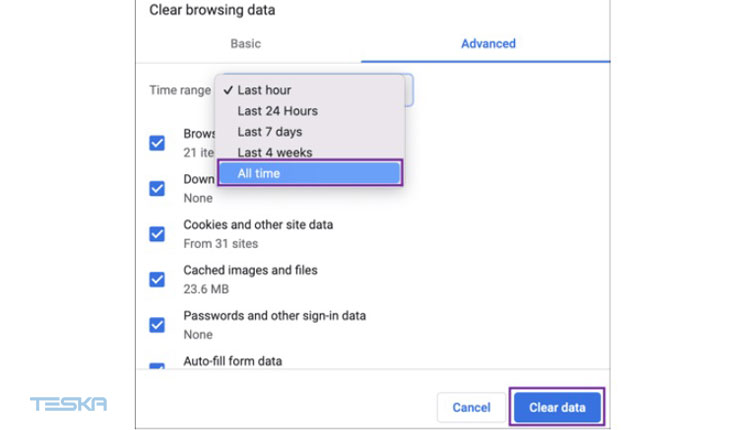
Task: Click the Cached images and files label
Action: click(x=250, y=270)
